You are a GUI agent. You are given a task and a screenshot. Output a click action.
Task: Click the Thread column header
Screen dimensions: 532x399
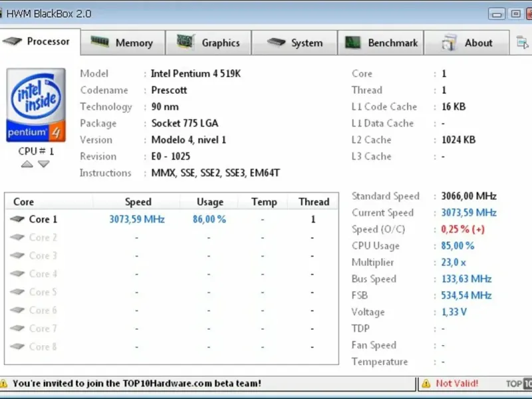pos(314,202)
